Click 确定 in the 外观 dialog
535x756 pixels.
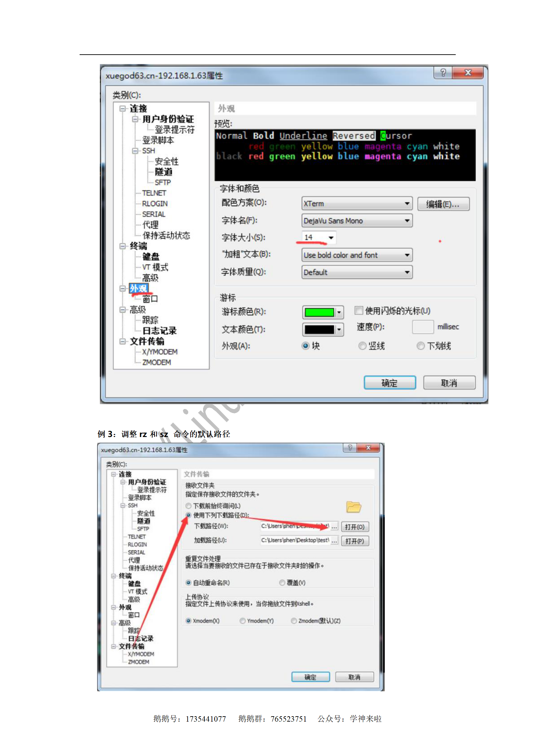pos(390,383)
